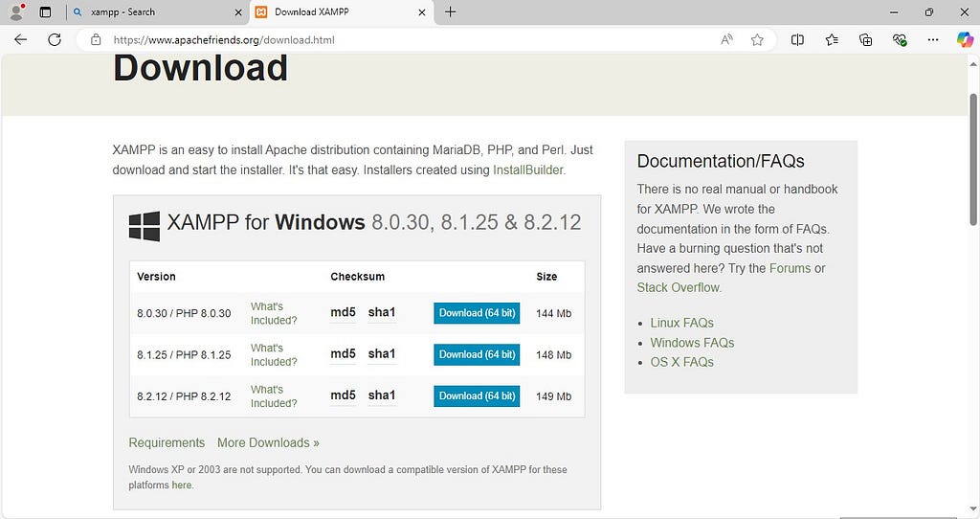Click the '8.1.25 / PHP 8.1.25' version text
980x519 pixels.
point(184,354)
